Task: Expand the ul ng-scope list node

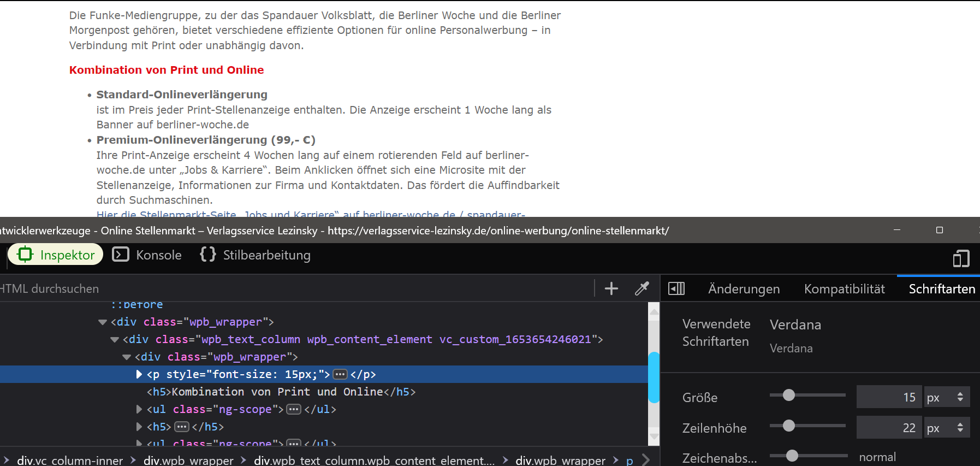Action: click(x=139, y=409)
